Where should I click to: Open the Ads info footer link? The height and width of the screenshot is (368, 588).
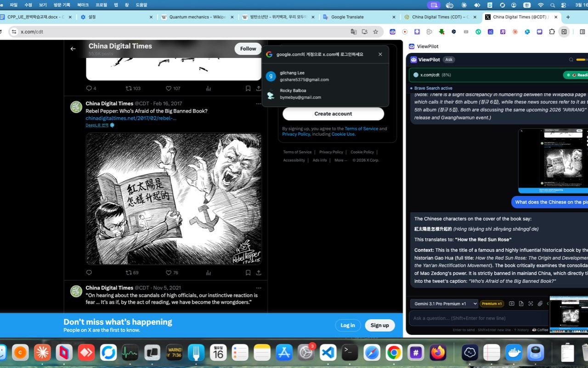point(320,161)
